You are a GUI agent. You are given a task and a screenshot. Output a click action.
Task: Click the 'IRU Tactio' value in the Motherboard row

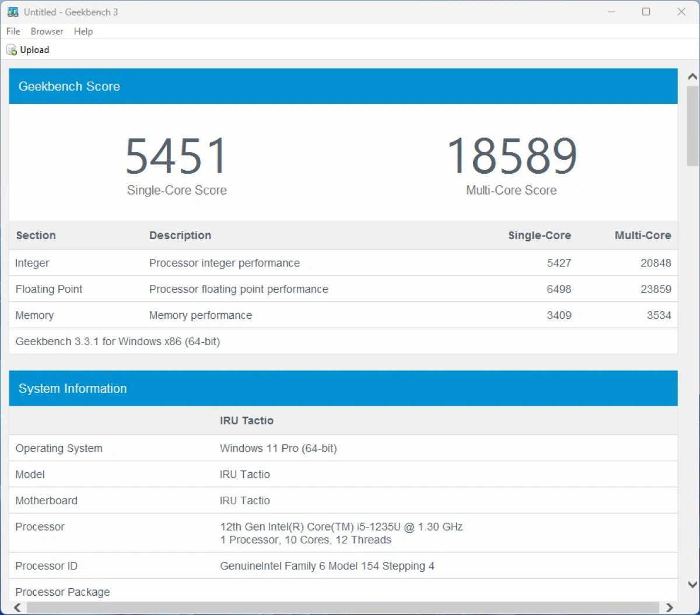(x=245, y=501)
